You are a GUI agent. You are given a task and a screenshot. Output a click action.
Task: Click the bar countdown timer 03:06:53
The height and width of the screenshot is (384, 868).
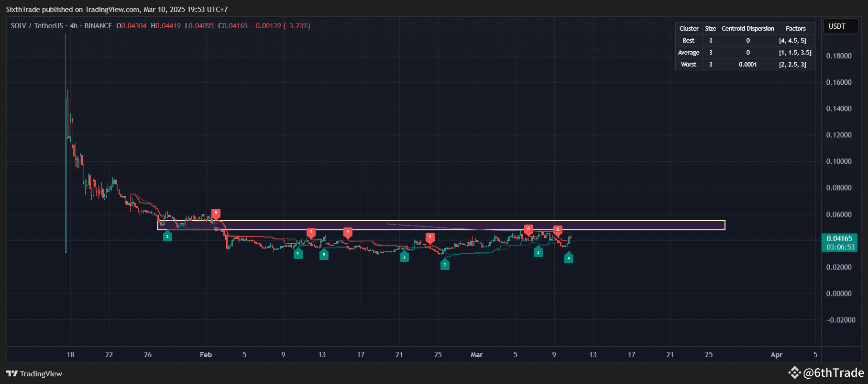click(840, 247)
